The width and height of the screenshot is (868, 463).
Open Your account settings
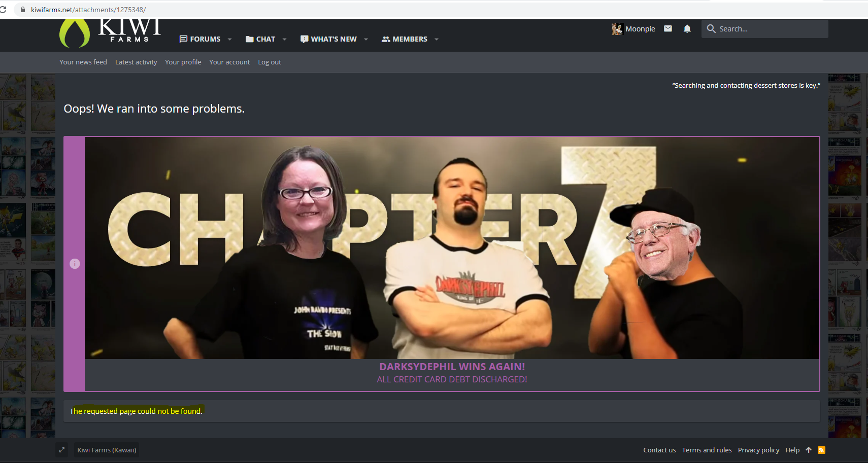pos(229,62)
